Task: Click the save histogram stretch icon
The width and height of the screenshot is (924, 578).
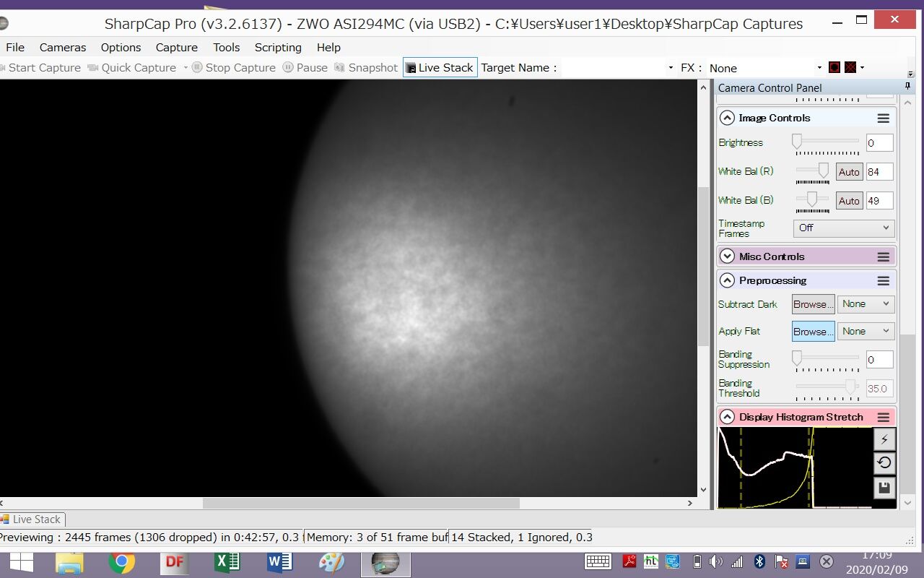Action: (x=884, y=488)
